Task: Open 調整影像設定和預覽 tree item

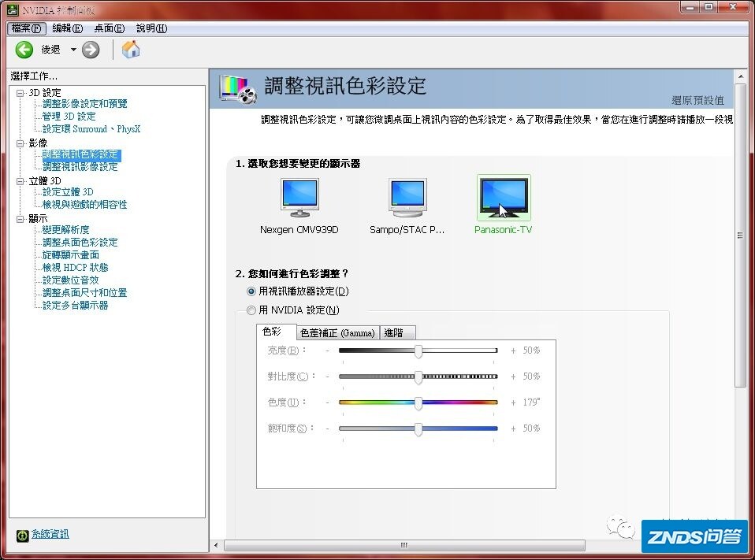Action: pyautogui.click(x=85, y=104)
